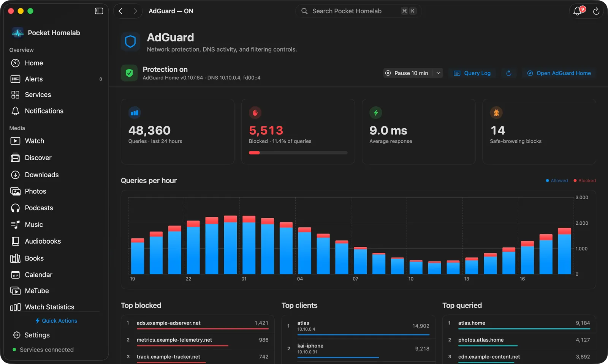The height and width of the screenshot is (364, 608).
Task: Refresh AdGuard stats next to Query Log
Action: coord(509,73)
